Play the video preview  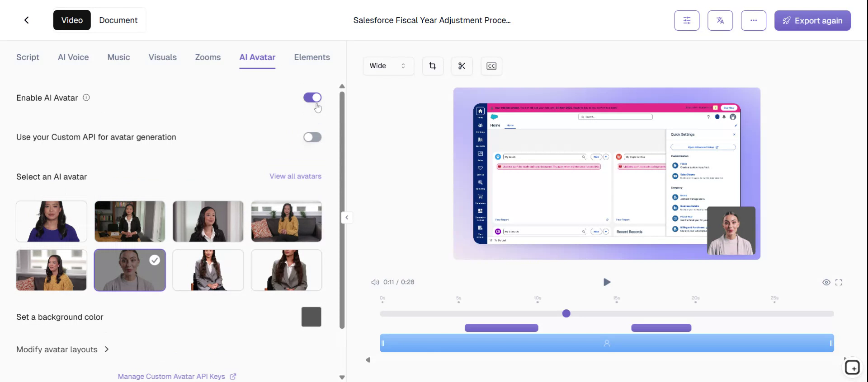click(607, 282)
